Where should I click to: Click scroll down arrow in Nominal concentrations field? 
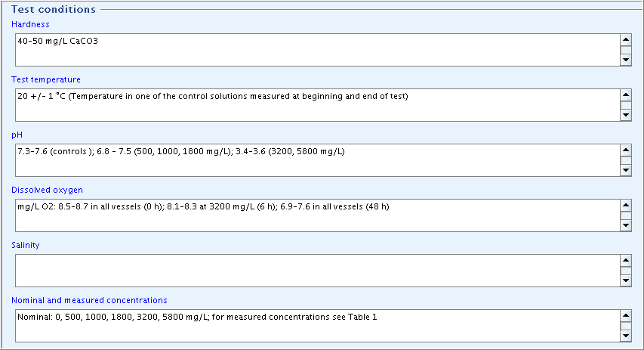point(626,336)
